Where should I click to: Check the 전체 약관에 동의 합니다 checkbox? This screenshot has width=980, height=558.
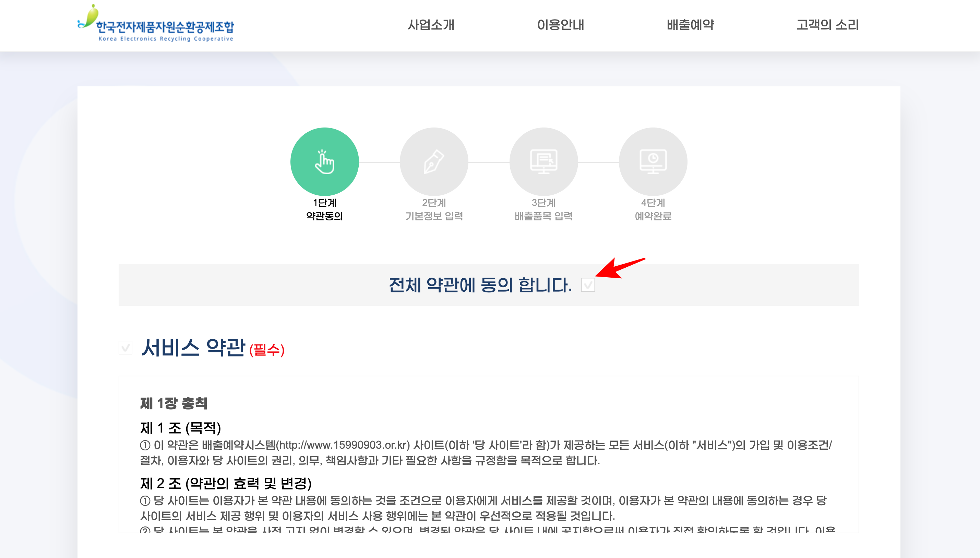click(588, 285)
